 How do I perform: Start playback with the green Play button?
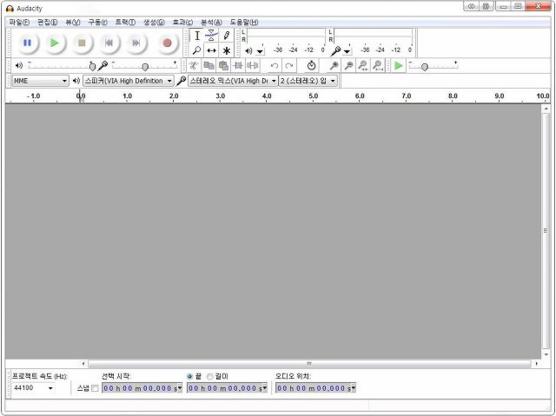[x=54, y=43]
